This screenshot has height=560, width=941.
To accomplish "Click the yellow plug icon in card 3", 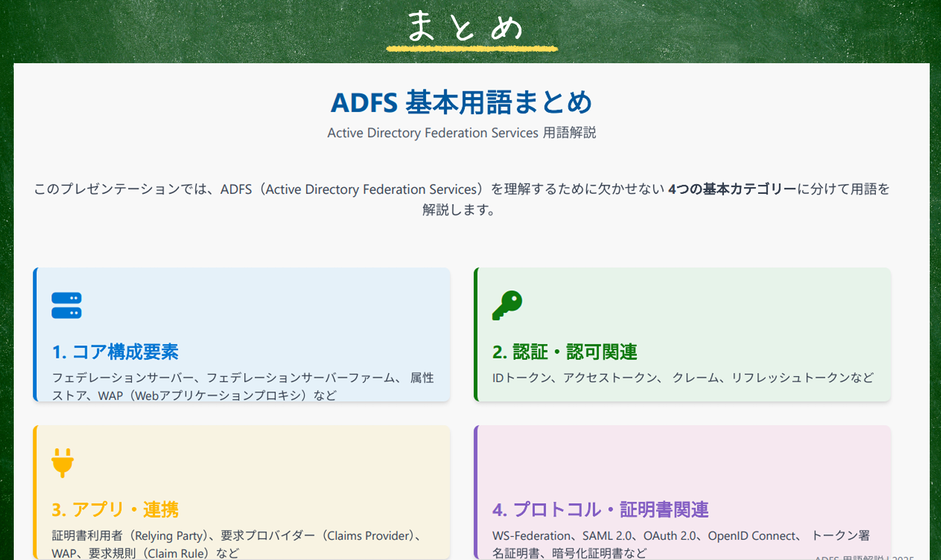I will coord(63,463).
